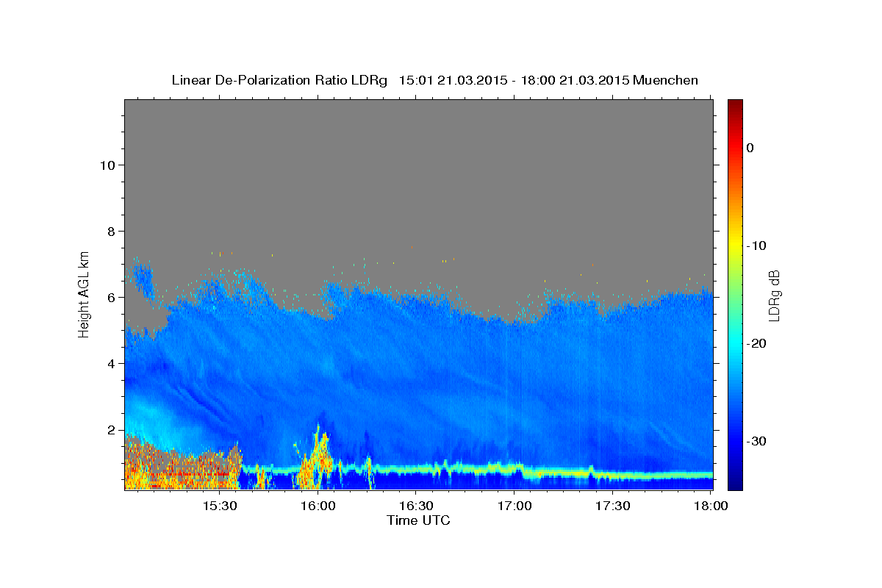Click the height axis label 6
Screen dimensions: 882x588
pyautogui.click(x=111, y=297)
